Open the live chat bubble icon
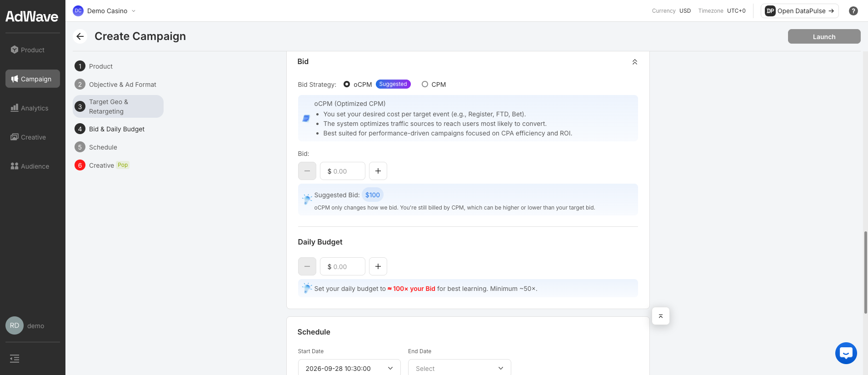Screen dimensions: 868x375 tap(846, 353)
